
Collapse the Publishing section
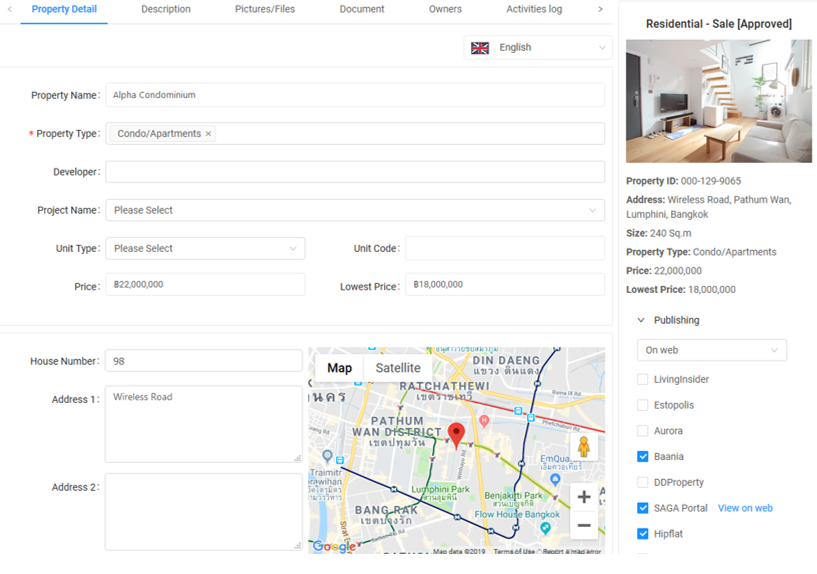click(x=641, y=321)
